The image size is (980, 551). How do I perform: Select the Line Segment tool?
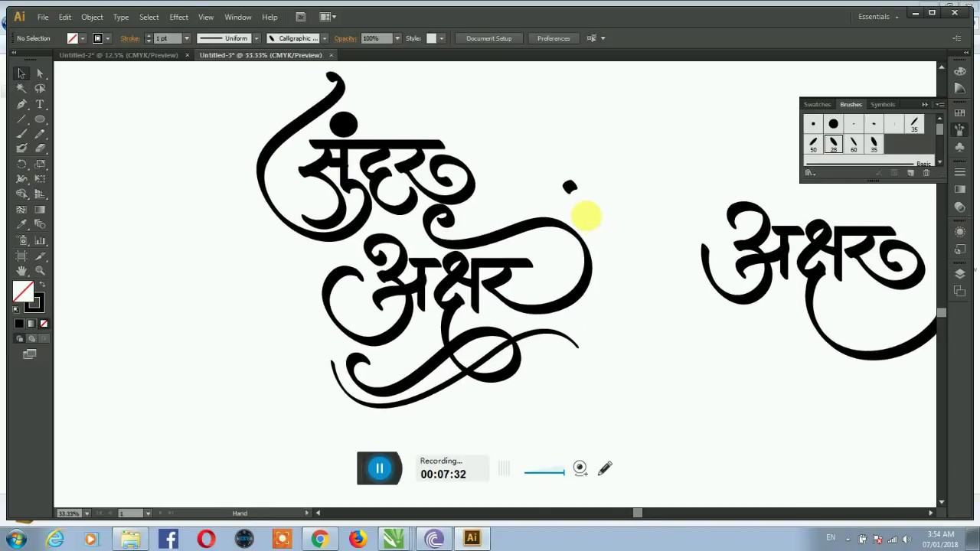21,119
